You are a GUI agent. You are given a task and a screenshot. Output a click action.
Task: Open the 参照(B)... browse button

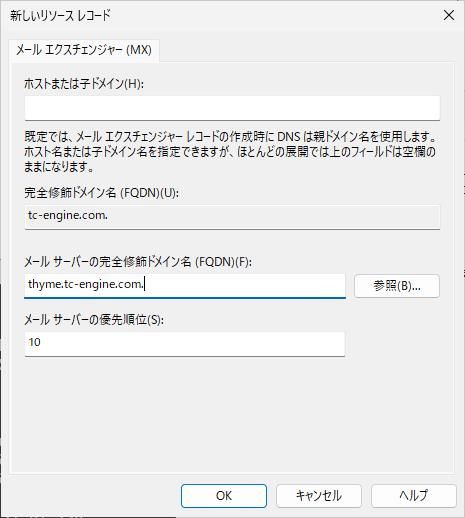click(x=397, y=286)
